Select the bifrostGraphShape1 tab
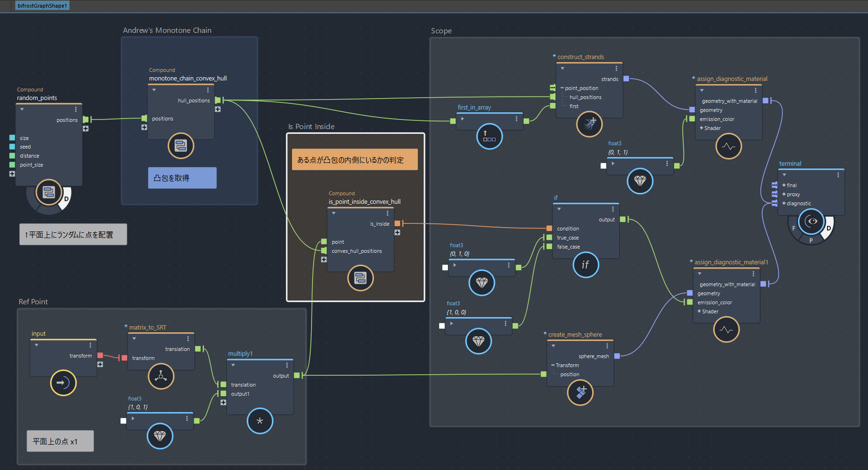 pos(42,6)
